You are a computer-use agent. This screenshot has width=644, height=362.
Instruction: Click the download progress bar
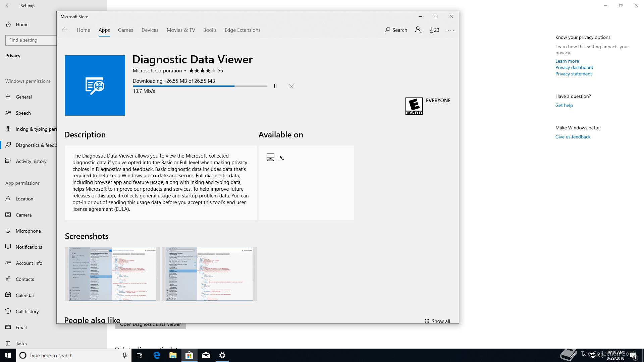(x=200, y=86)
